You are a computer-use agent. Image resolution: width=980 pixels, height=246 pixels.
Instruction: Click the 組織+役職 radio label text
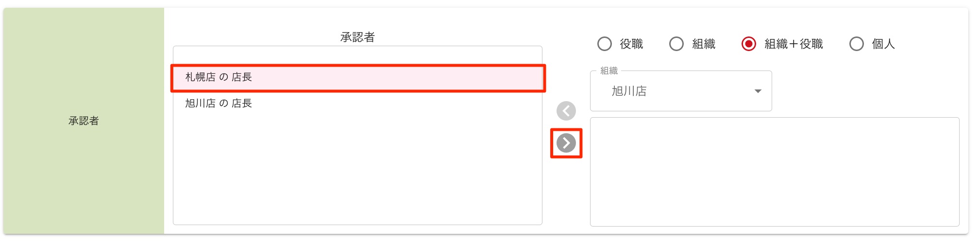pyautogui.click(x=794, y=44)
